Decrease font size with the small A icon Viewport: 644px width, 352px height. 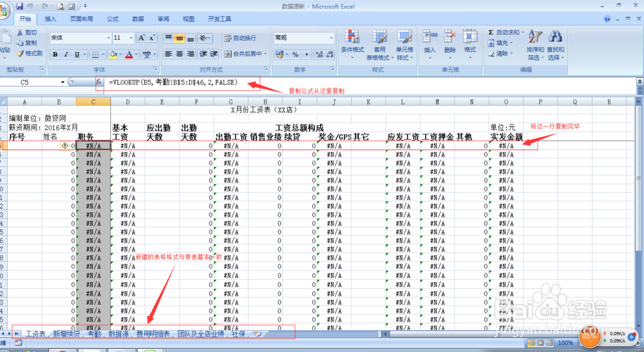click(x=151, y=38)
